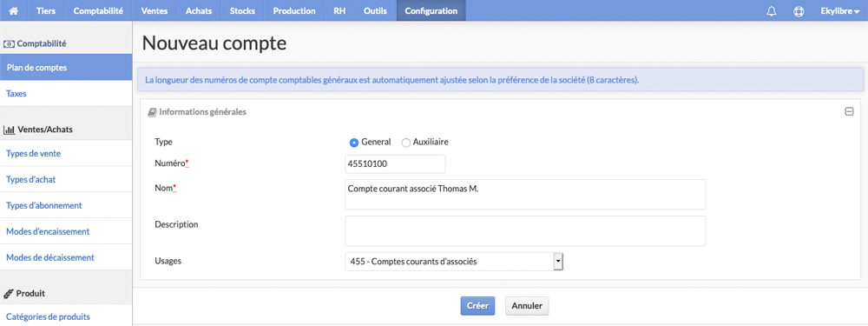The height and width of the screenshot is (326, 868).
Task: Open the Tiers menu
Action: click(45, 10)
